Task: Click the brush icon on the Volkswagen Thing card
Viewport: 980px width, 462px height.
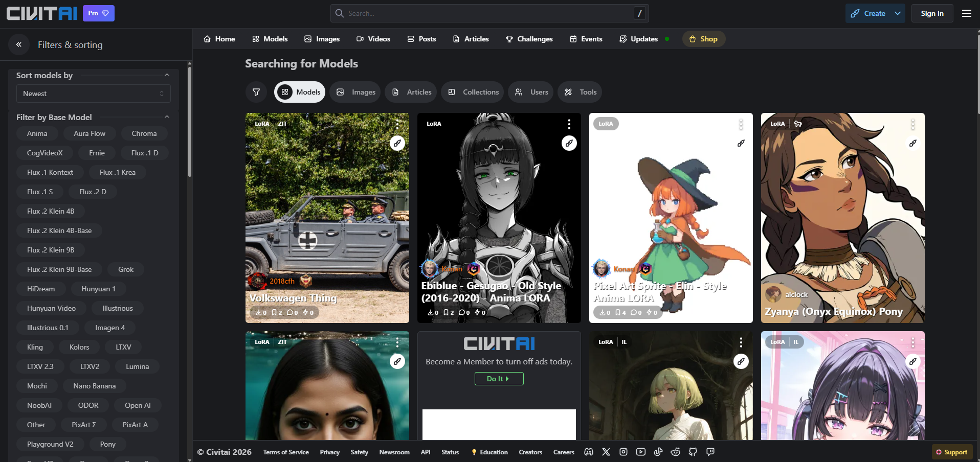Action: (x=397, y=143)
